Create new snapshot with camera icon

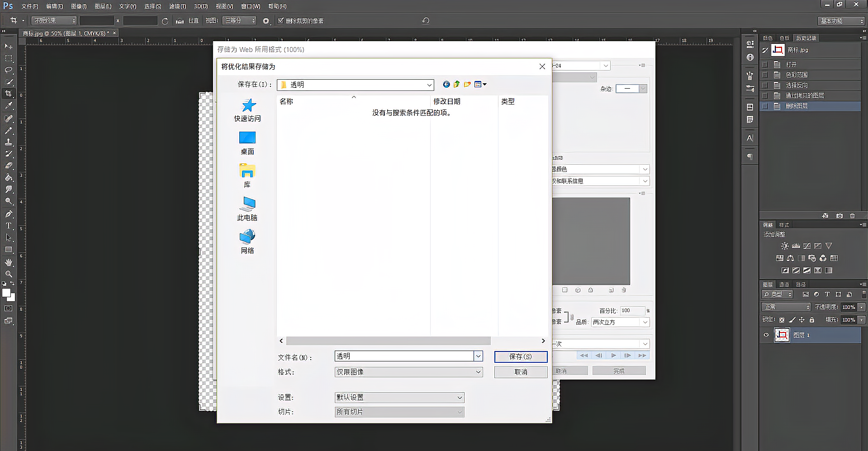tap(839, 216)
